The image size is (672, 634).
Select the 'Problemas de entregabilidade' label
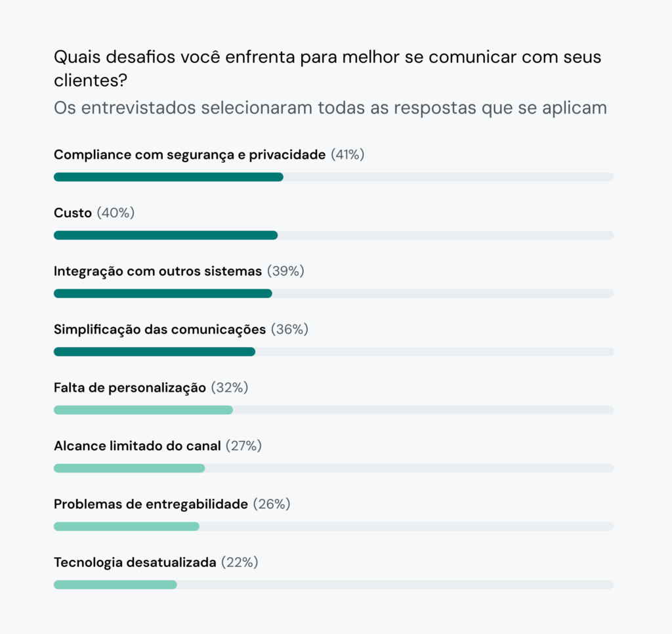151,505
